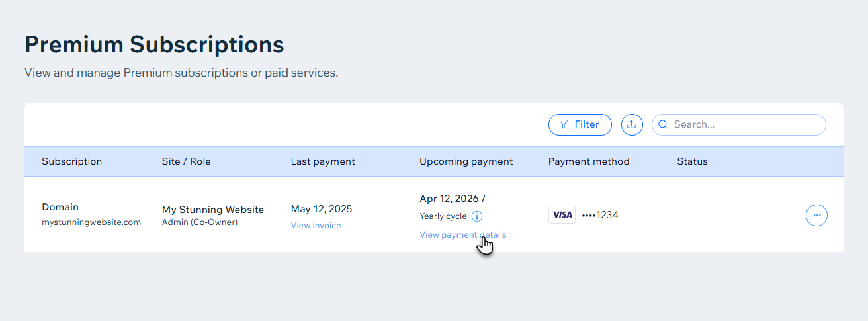Select the Domain subscription name

tap(60, 207)
